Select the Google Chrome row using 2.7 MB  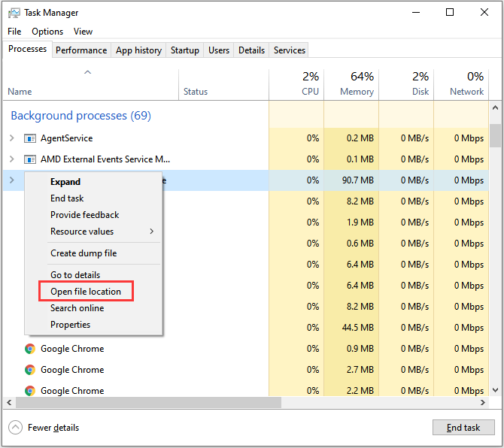[x=246, y=370]
